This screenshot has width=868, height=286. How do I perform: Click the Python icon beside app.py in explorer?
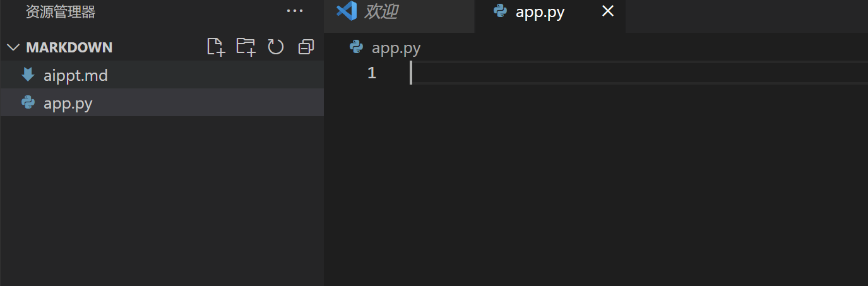(x=28, y=102)
